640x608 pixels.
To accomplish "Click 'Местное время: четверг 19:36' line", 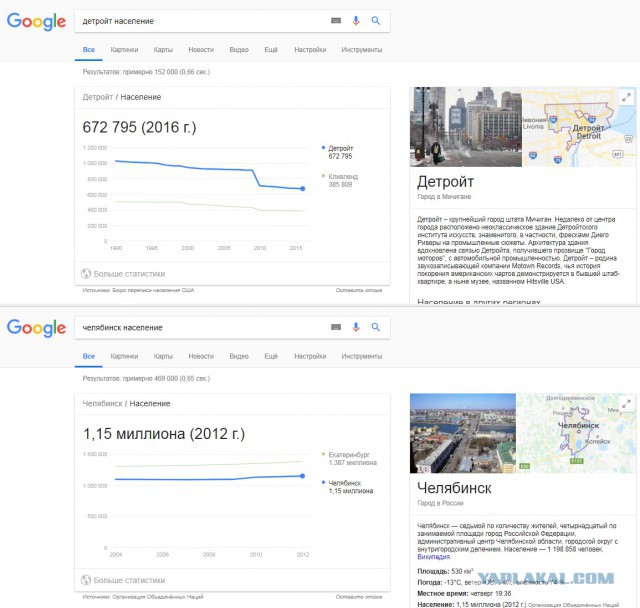I will click(464, 593).
